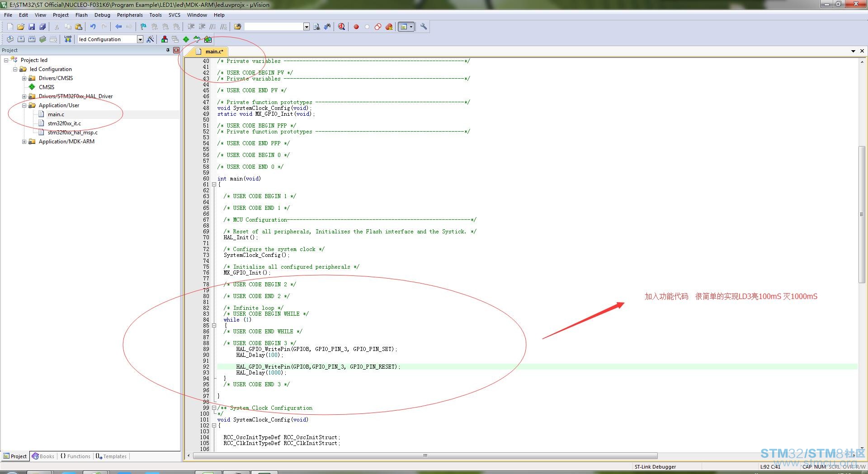Click the editor vertical scrollbar thumb
The image size is (868, 474).
click(862, 214)
